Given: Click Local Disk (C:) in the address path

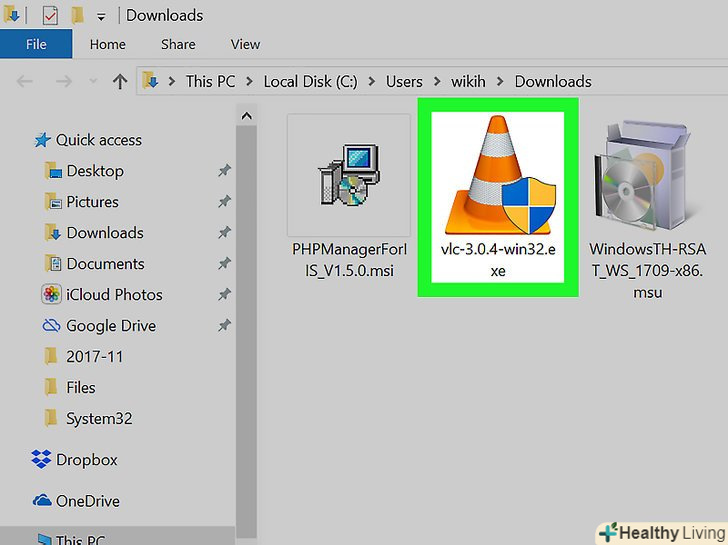Looking at the screenshot, I should [x=311, y=82].
